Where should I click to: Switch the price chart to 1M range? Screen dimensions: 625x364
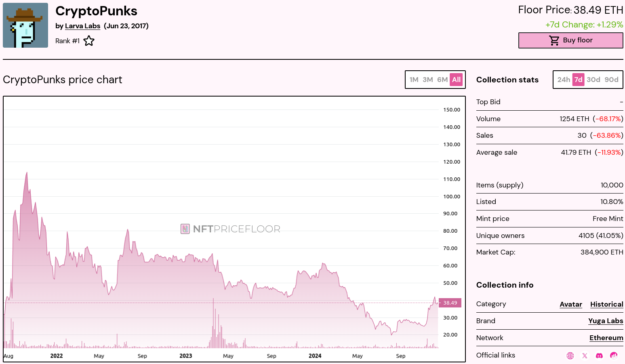point(414,80)
